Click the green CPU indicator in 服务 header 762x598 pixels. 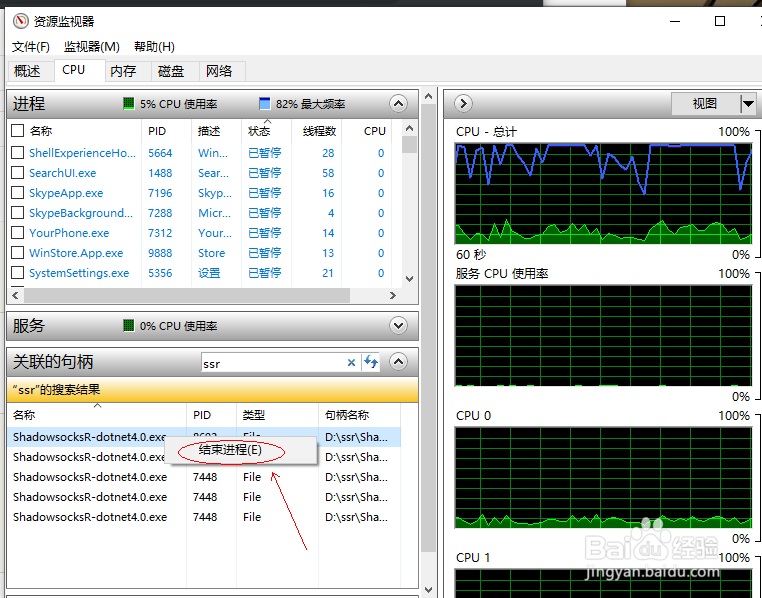click(x=129, y=325)
